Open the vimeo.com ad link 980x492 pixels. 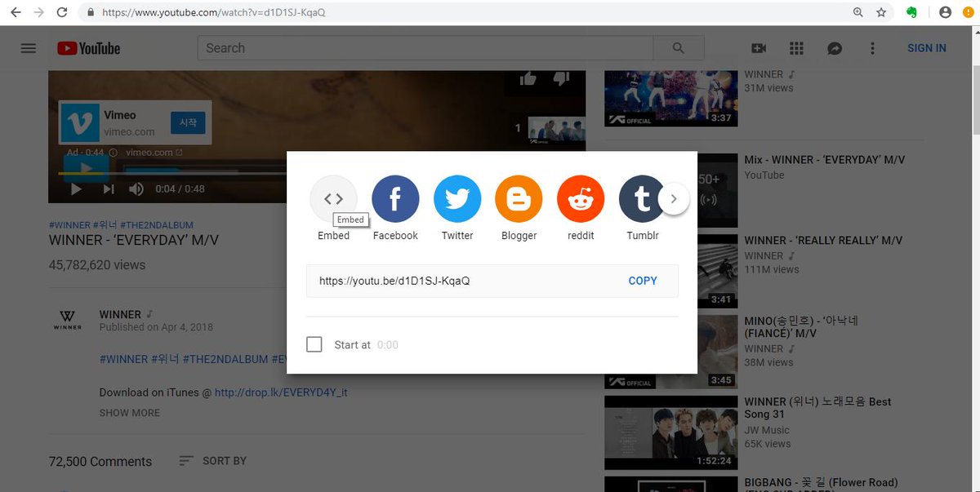[154, 153]
